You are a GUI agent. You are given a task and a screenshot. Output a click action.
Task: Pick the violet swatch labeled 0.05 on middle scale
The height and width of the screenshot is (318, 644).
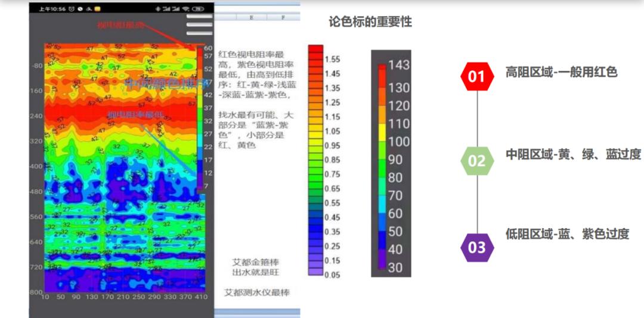[x=315, y=271]
